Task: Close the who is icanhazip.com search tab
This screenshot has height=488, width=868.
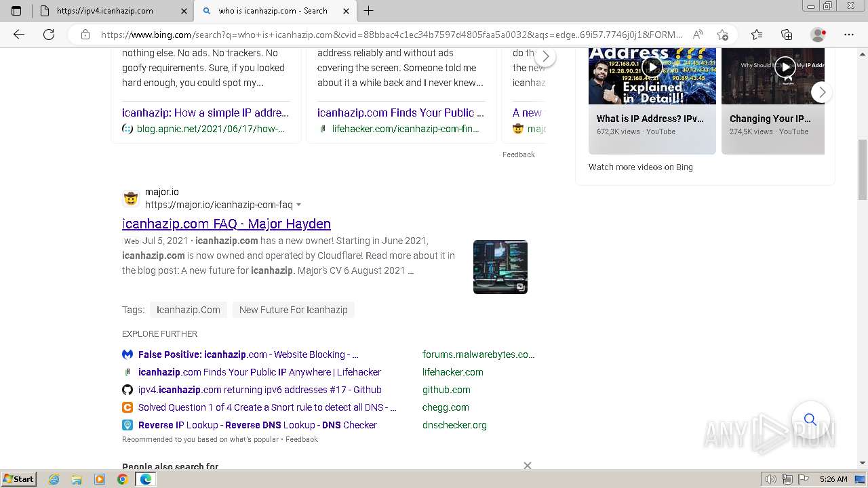Action: point(346,11)
